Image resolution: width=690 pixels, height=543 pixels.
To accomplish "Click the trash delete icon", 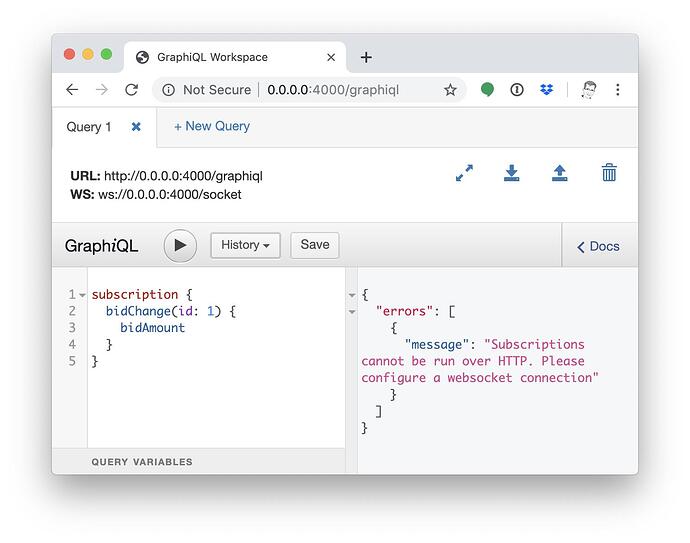I will click(609, 172).
